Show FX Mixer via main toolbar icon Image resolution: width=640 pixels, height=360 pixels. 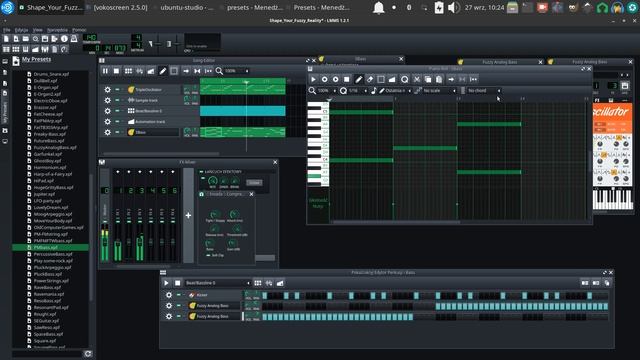coord(45,49)
